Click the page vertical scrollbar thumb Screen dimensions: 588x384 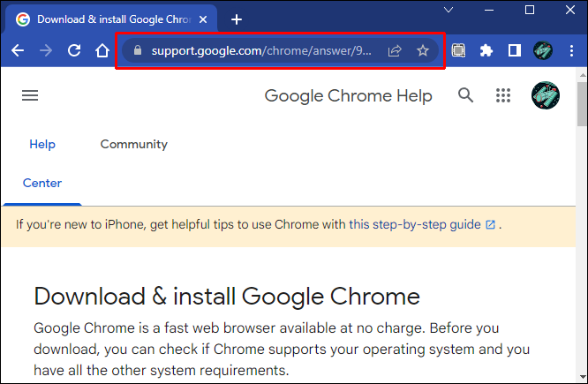[x=582, y=104]
